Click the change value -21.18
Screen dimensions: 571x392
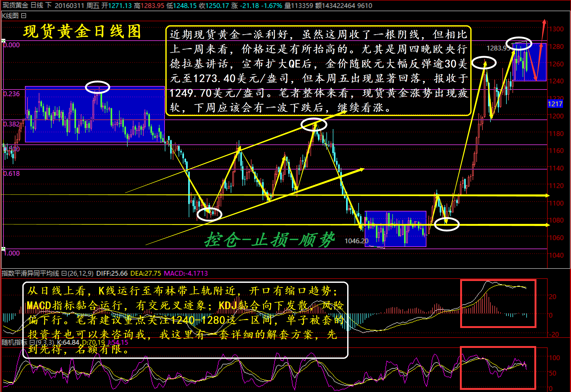pyautogui.click(x=249, y=5)
